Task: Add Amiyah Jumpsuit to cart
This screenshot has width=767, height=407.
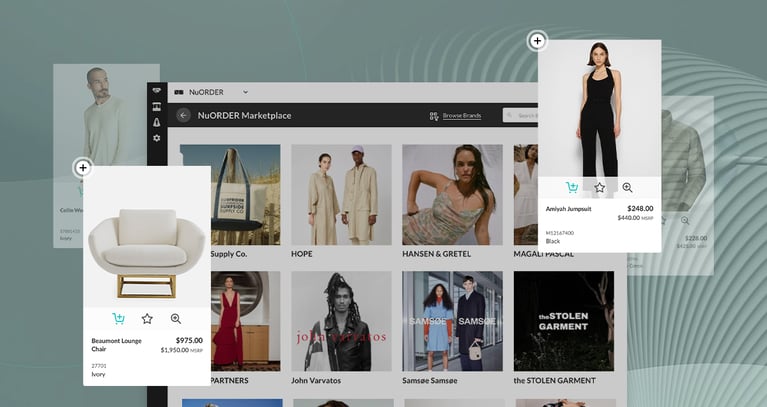Action: click(572, 187)
